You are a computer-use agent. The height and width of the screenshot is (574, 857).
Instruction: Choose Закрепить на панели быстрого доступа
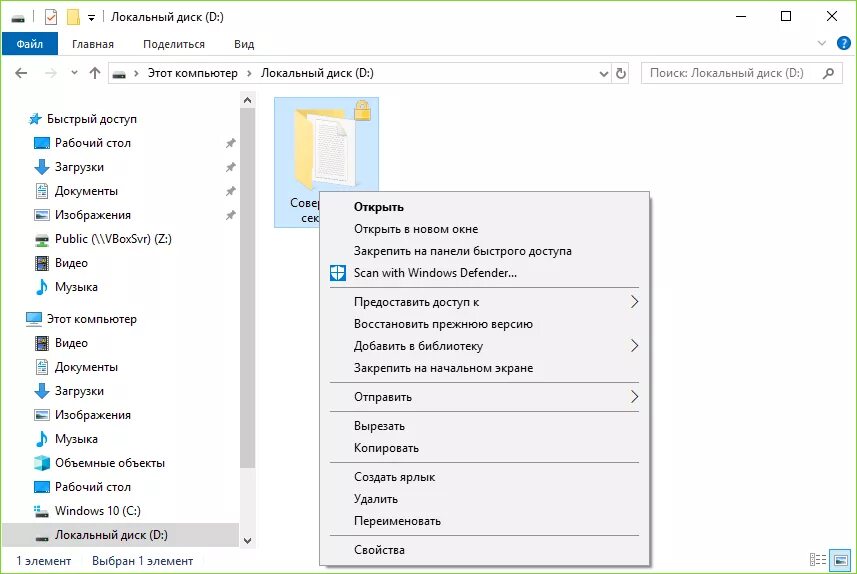(x=484, y=251)
